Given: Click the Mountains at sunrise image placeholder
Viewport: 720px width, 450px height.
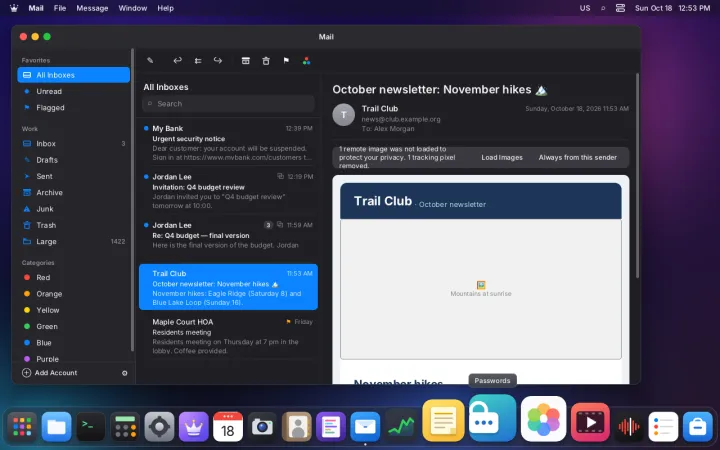Looking at the screenshot, I should (481, 289).
